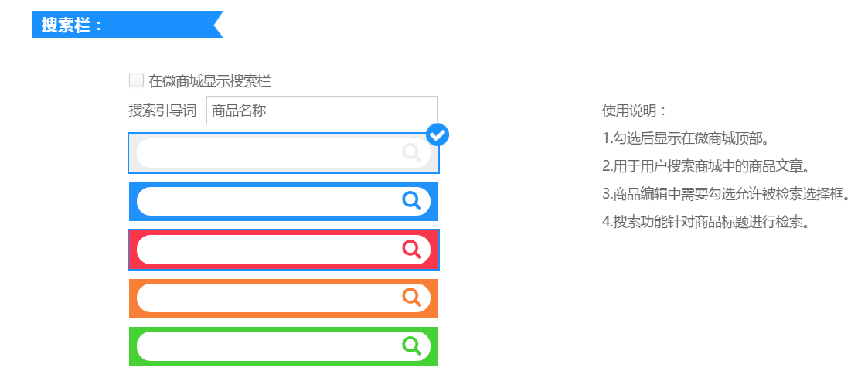Choose the green search bar style

pyautogui.click(x=271, y=345)
